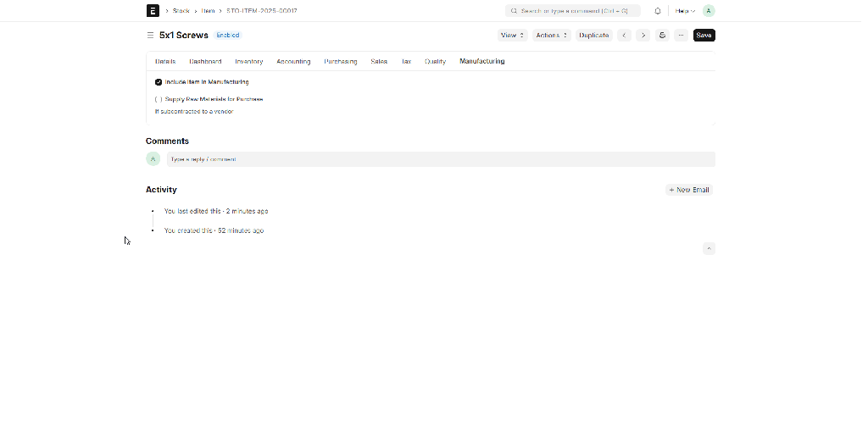The width and height of the screenshot is (868, 427).
Task: Go to next item record
Action: tap(643, 36)
